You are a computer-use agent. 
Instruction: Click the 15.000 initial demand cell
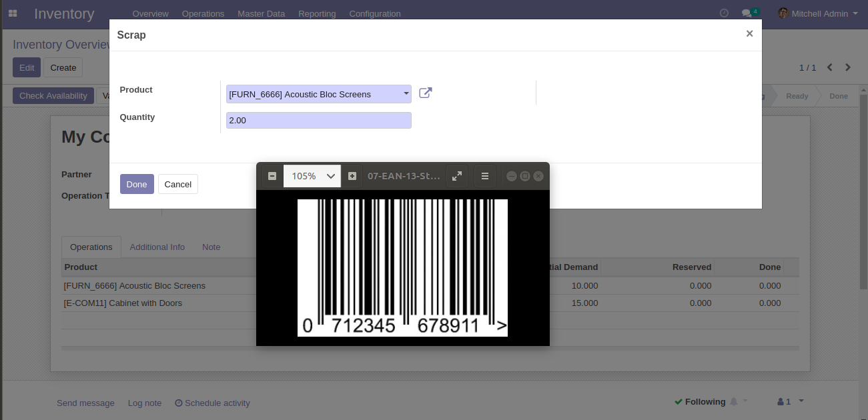[584, 303]
